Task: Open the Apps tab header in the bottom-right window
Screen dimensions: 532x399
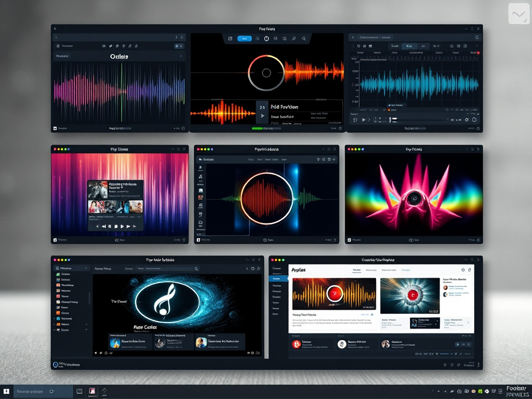Action: [x=299, y=270]
